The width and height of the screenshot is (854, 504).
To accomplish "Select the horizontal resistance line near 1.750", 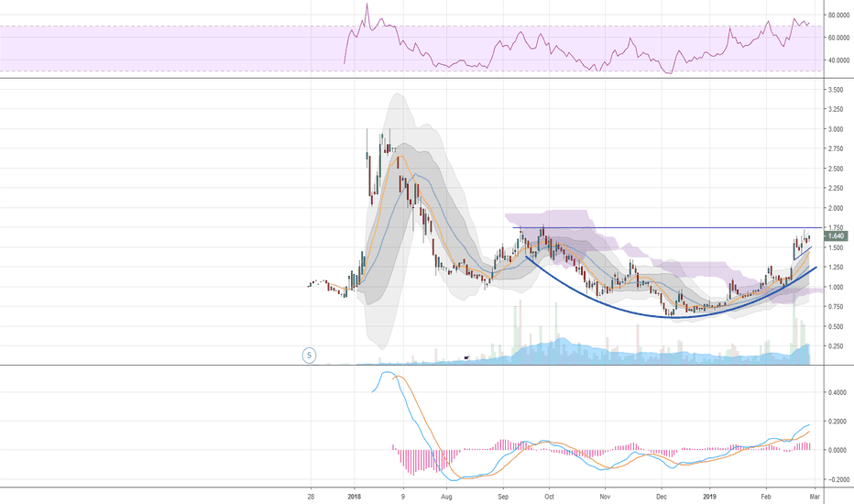I will coord(667,227).
